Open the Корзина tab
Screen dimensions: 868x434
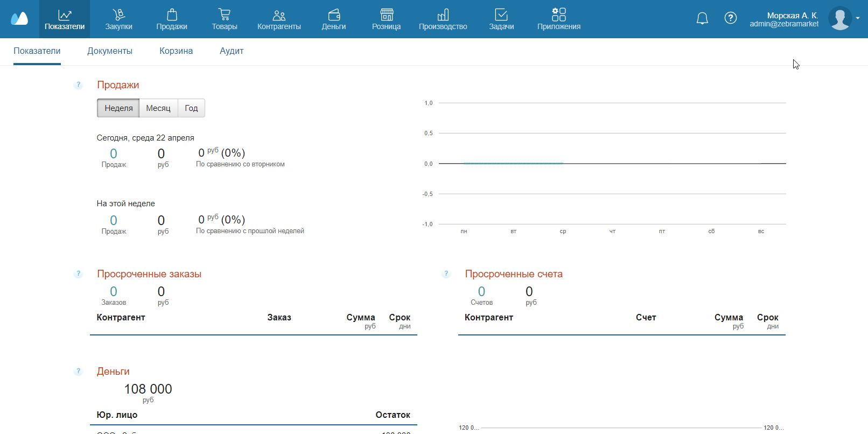point(176,51)
